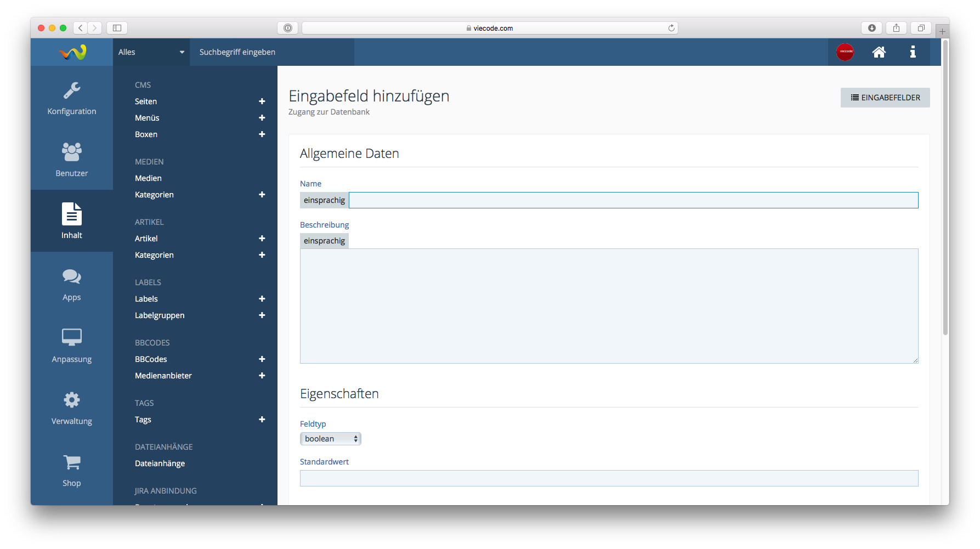Toggle einsprachig for the Beschreibung field
This screenshot has height=549, width=980.
[x=324, y=241]
